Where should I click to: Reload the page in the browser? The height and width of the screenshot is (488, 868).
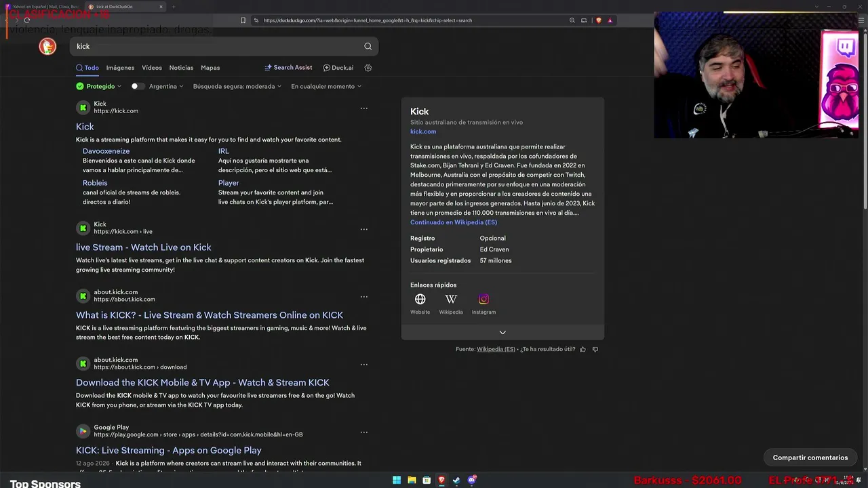(26, 20)
